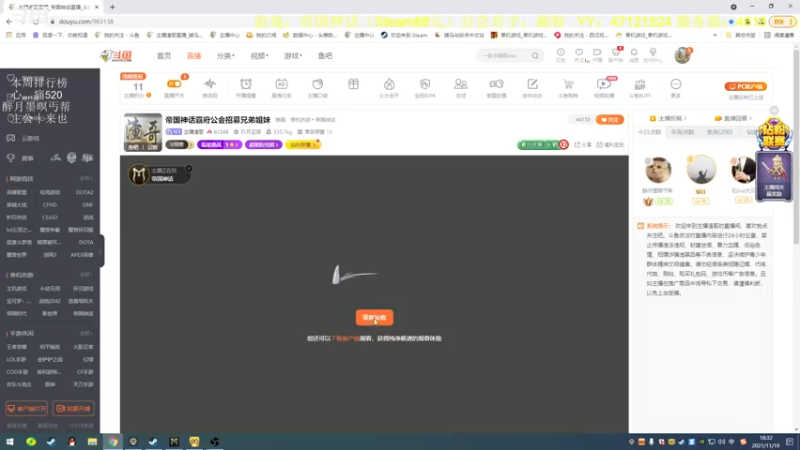Open the history clock icon in header
The height and width of the screenshot is (450, 800).
coord(560,53)
